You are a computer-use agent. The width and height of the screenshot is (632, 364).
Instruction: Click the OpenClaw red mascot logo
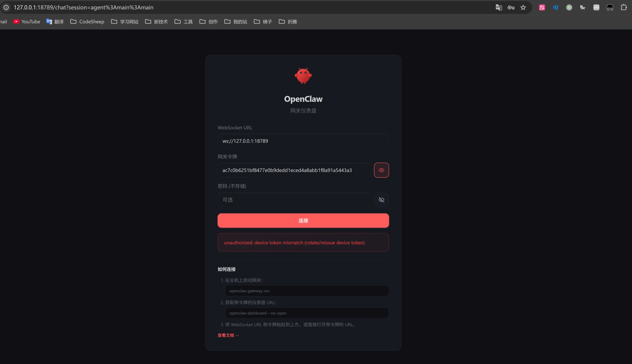(x=303, y=76)
